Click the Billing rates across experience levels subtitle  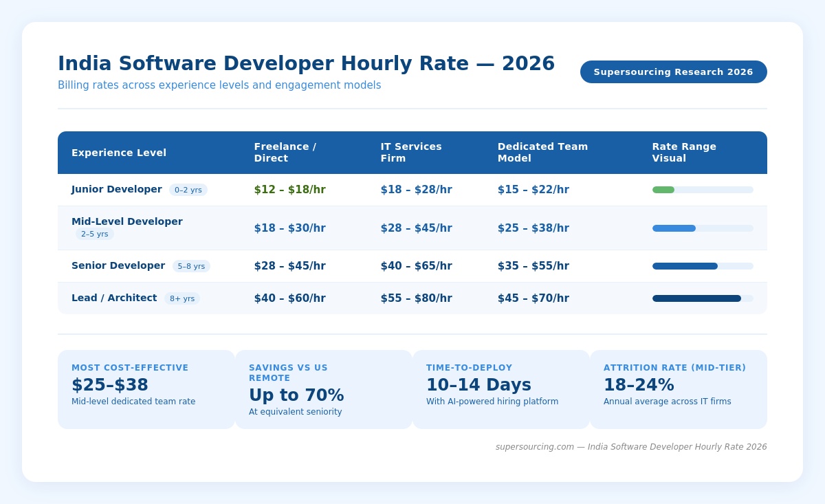point(219,85)
